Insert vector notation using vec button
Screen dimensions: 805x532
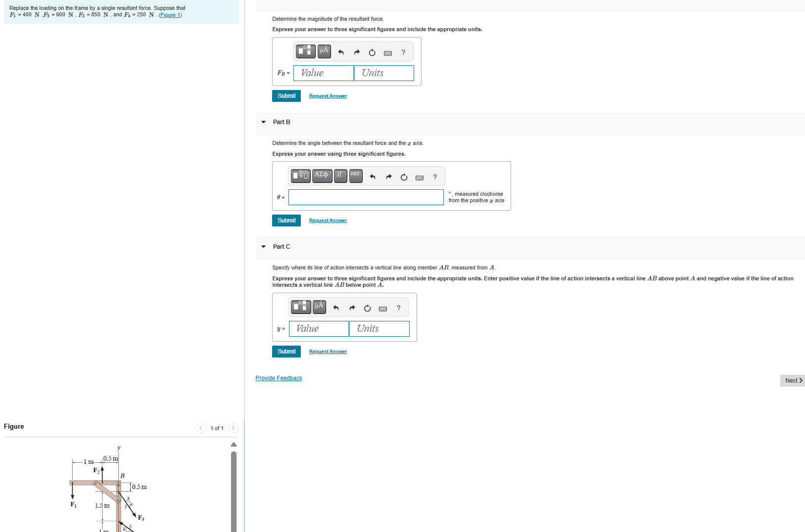(356, 176)
